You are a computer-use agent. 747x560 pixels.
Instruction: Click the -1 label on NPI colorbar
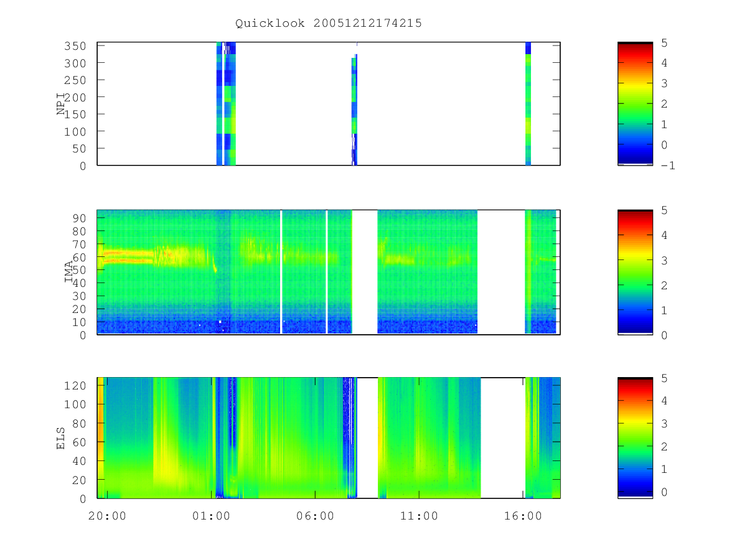pos(667,166)
